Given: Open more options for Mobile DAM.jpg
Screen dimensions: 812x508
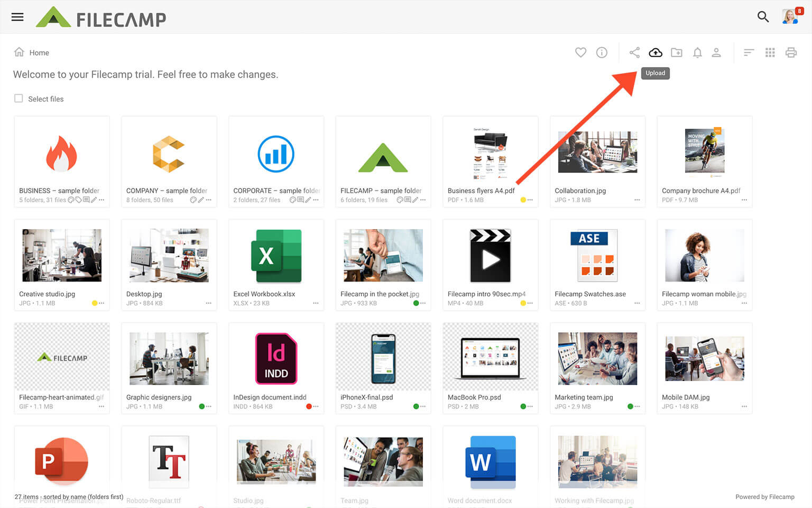Looking at the screenshot, I should [744, 406].
